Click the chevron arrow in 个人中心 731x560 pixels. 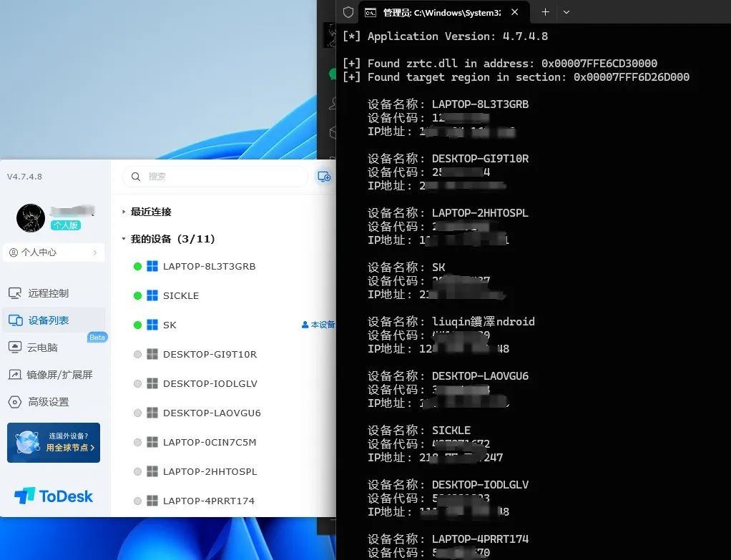point(95,252)
